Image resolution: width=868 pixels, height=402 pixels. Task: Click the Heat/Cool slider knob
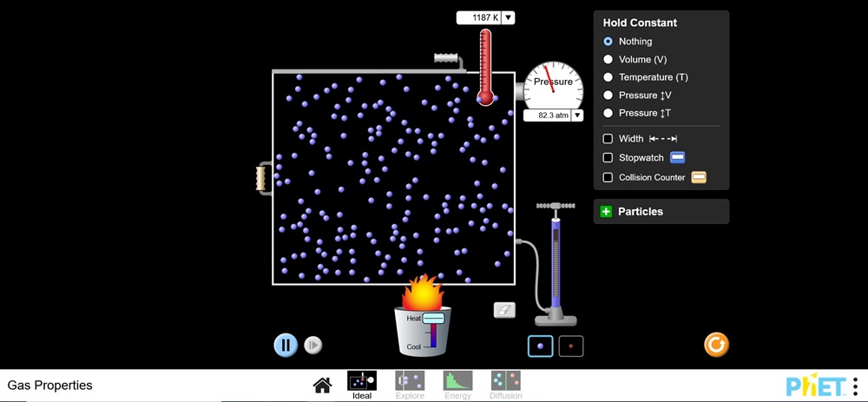(433, 319)
